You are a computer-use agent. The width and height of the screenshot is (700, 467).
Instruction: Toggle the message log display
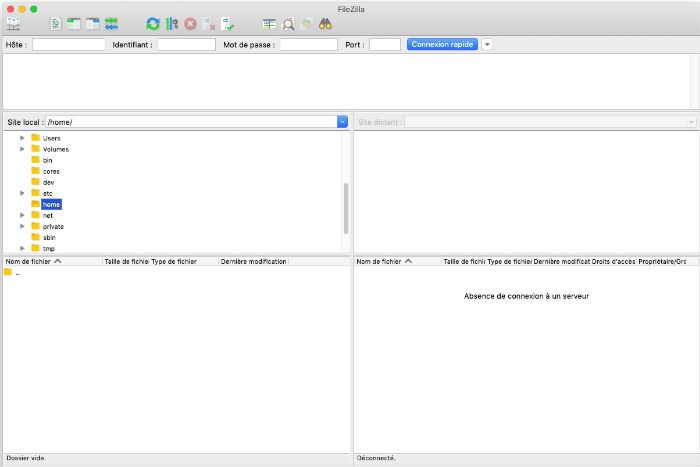click(x=55, y=24)
